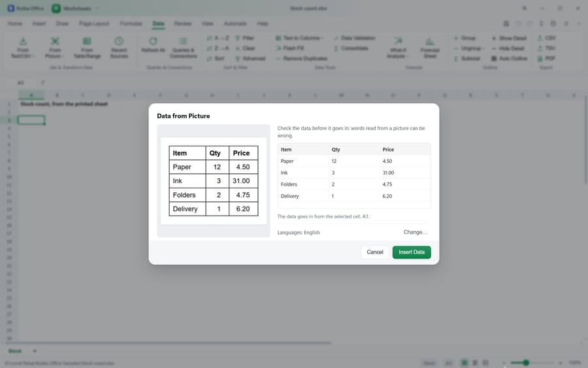Screen dimensions: 588x368
Task: Open the Worksheets app switcher dropdown
Action: pyautogui.click(x=75, y=8)
